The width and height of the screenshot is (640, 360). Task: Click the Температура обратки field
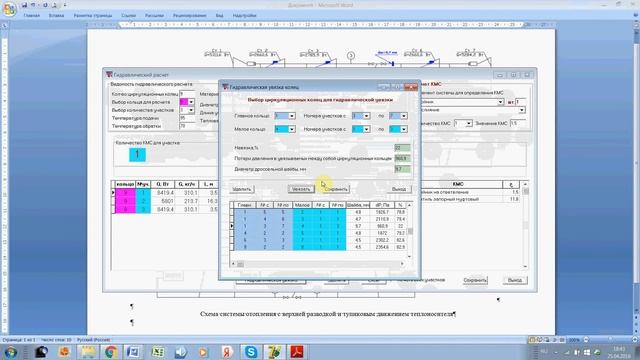[187, 127]
